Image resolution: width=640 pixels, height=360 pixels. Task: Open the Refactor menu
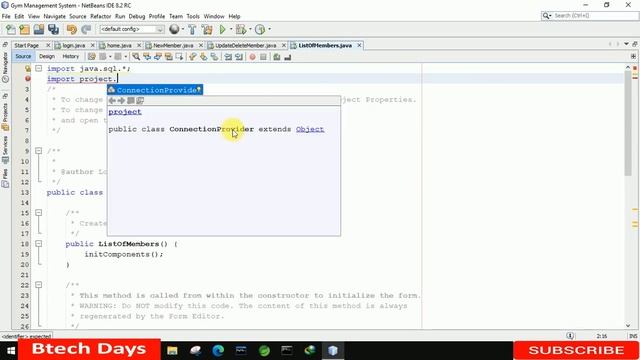[x=100, y=16]
